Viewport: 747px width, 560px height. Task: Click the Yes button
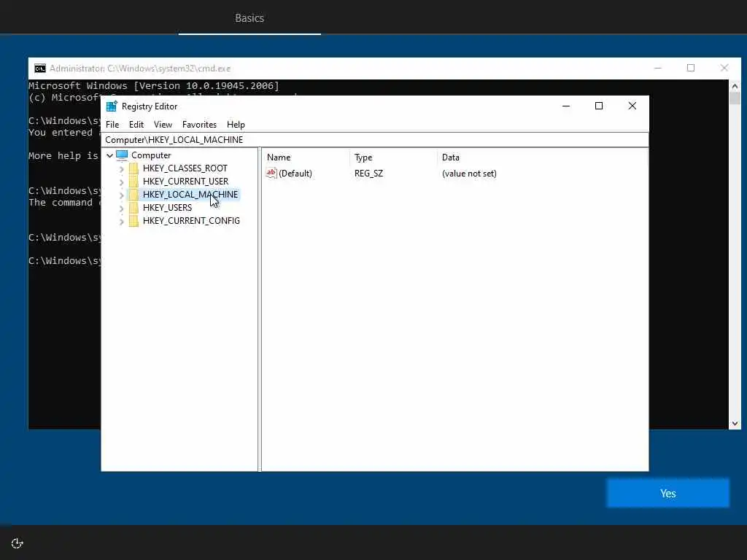668,494
